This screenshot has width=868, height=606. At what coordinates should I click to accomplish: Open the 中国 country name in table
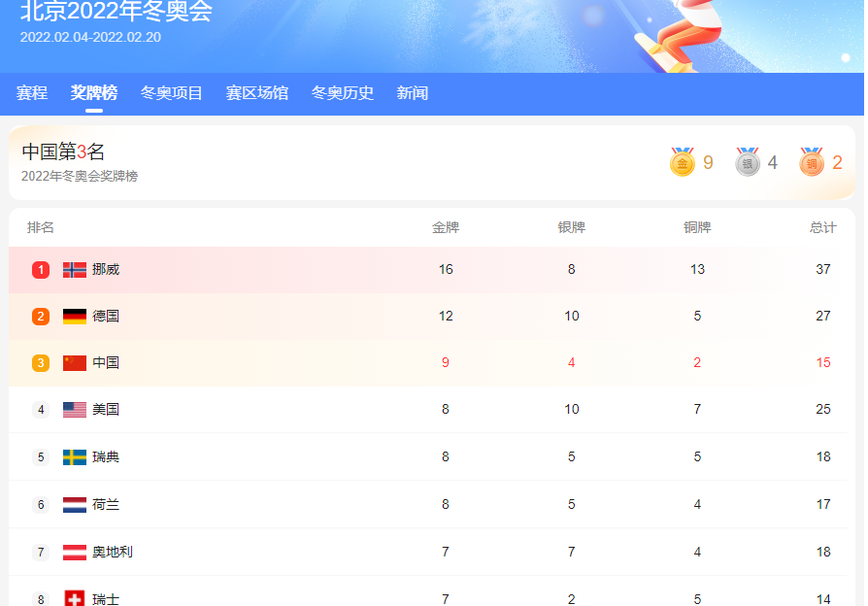[106, 362]
